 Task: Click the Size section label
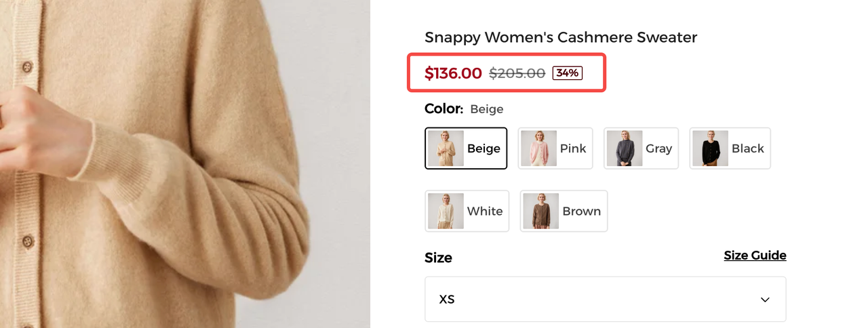tap(438, 258)
